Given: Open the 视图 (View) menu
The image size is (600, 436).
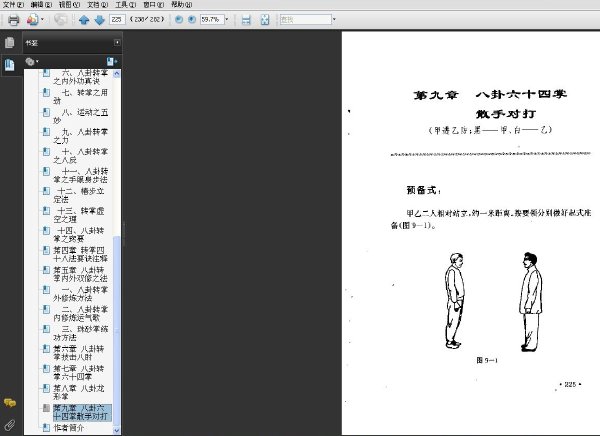Looking at the screenshot, I should [69, 5].
